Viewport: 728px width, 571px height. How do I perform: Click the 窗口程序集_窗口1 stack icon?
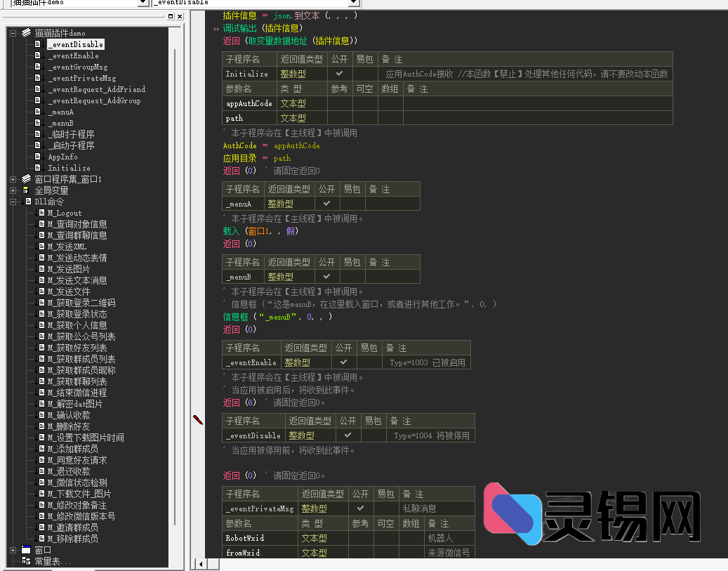[x=26, y=179]
